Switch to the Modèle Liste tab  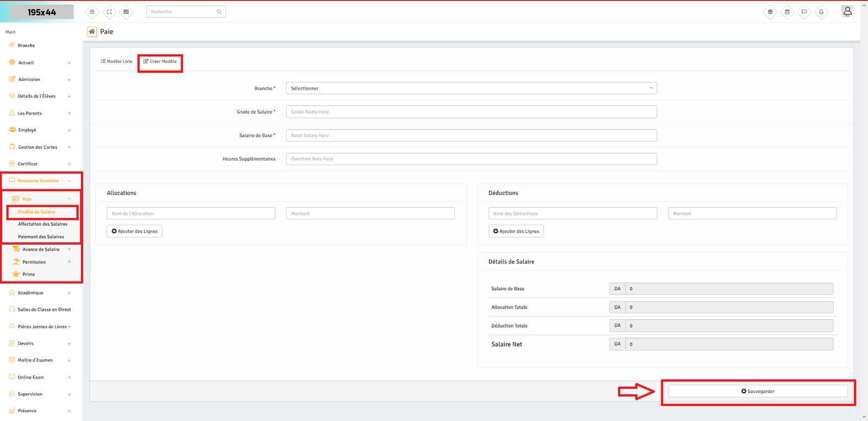pos(117,61)
